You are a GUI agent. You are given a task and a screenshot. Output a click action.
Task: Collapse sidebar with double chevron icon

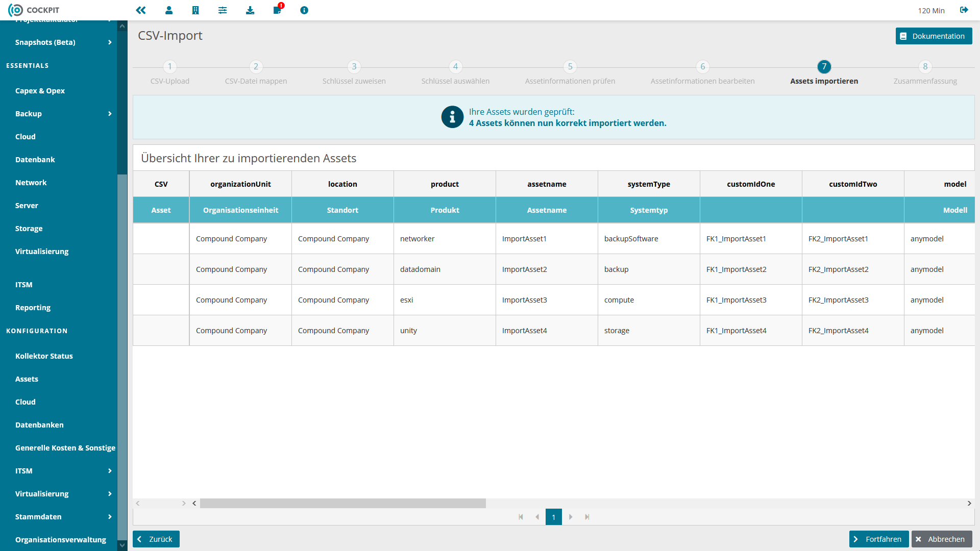click(x=141, y=10)
